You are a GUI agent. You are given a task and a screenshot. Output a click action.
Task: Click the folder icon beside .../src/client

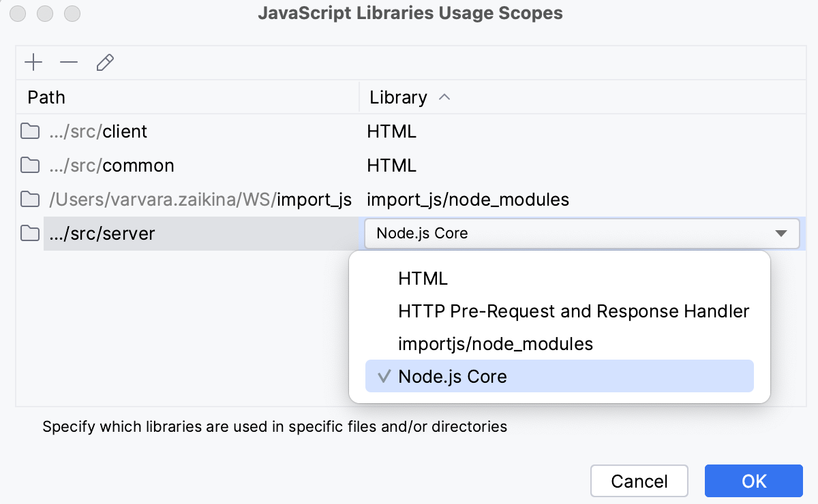click(30, 131)
